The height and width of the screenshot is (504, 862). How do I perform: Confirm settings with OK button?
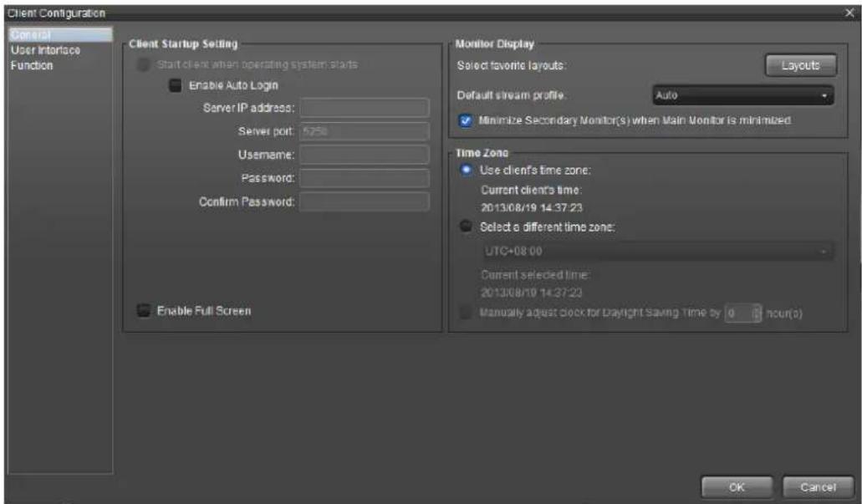[737, 487]
